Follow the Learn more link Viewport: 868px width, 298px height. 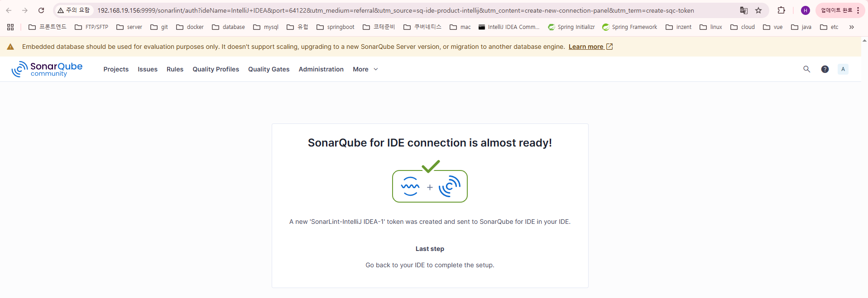590,47
